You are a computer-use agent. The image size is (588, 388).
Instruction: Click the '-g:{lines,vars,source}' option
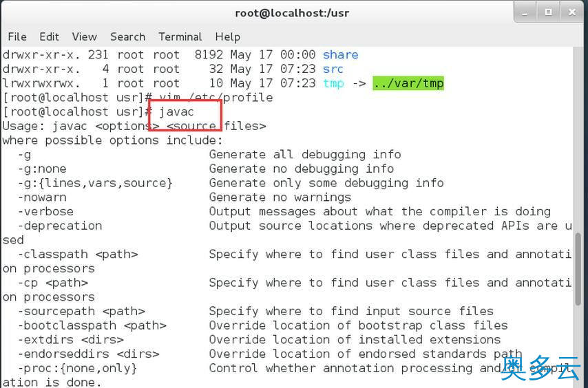[95, 183]
